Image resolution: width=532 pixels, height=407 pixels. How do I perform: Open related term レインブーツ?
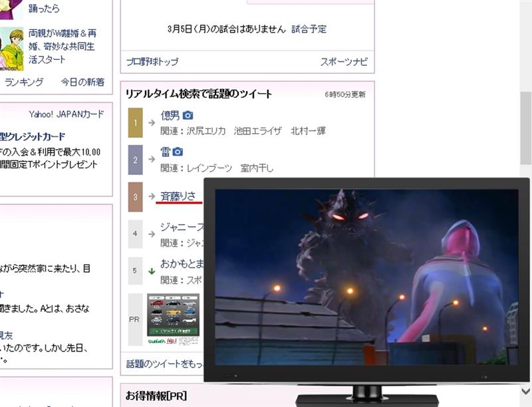[x=209, y=168]
